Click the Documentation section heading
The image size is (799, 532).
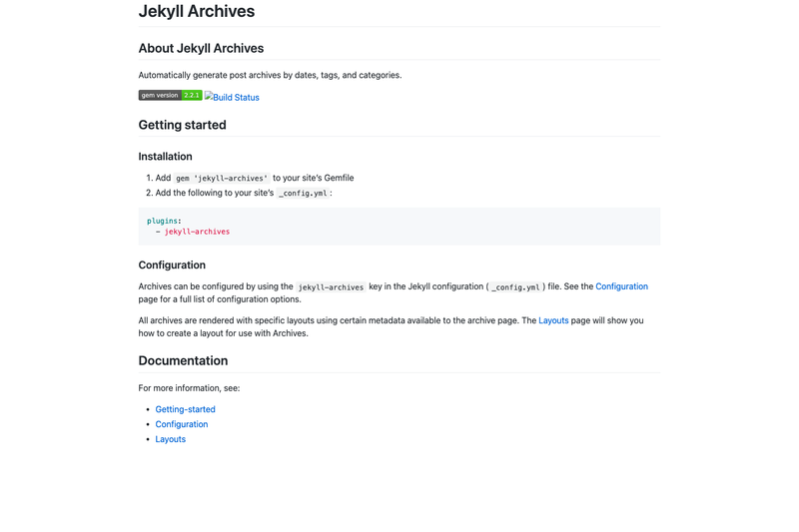pos(183,361)
